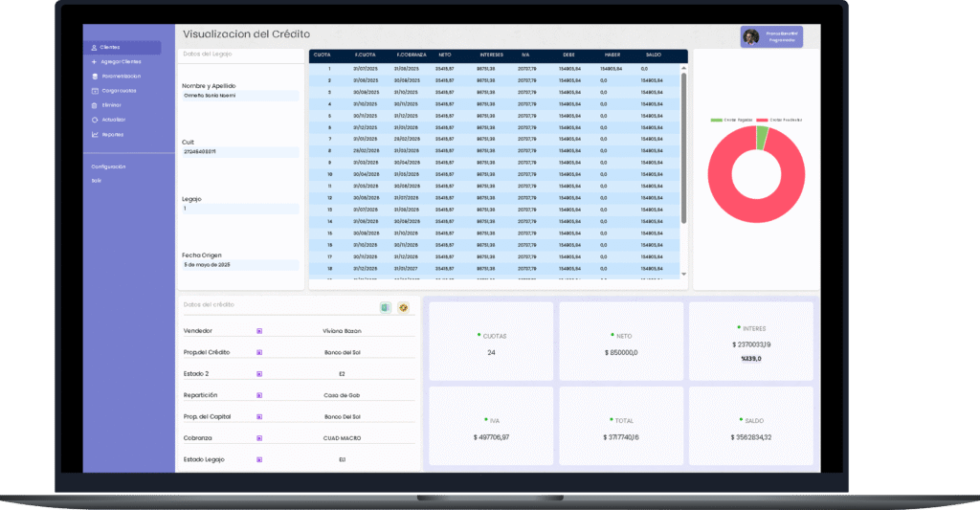Open the user profile card at top right
Screen dimensions: 980x510
click(770, 36)
